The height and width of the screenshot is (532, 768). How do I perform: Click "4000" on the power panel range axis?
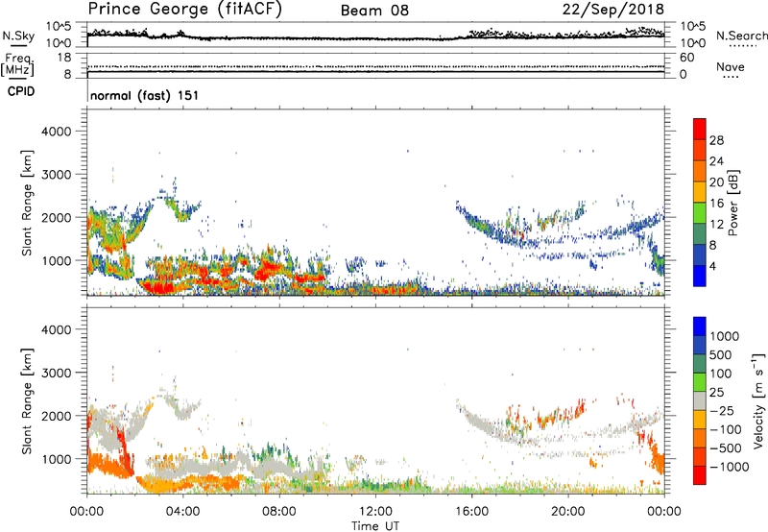click(x=57, y=132)
